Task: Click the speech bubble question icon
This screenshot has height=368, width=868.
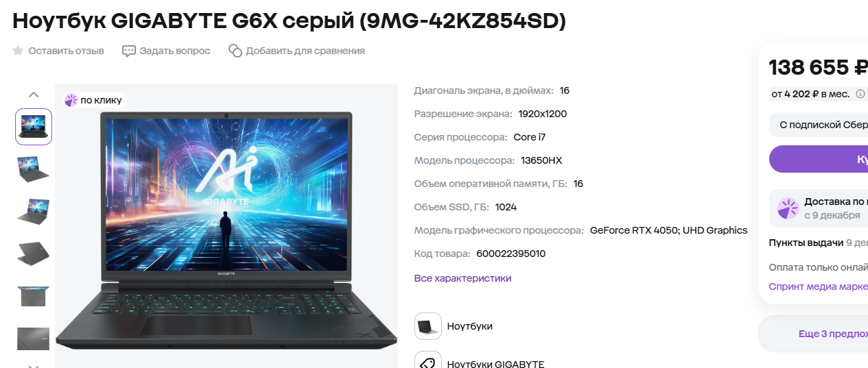Action: [129, 51]
